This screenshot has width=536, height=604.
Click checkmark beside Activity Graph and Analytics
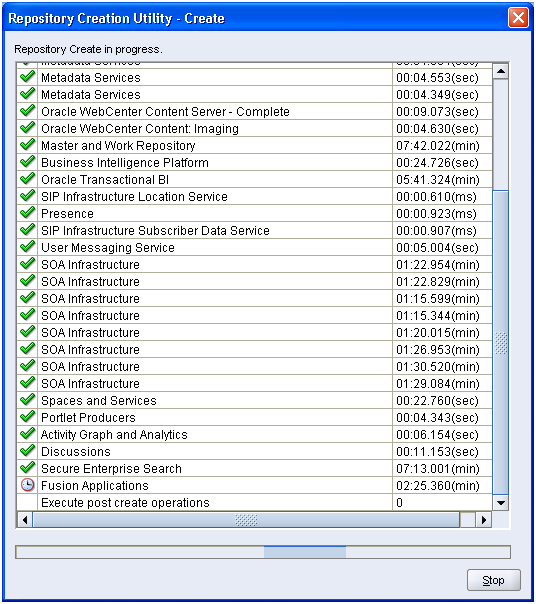(27, 433)
